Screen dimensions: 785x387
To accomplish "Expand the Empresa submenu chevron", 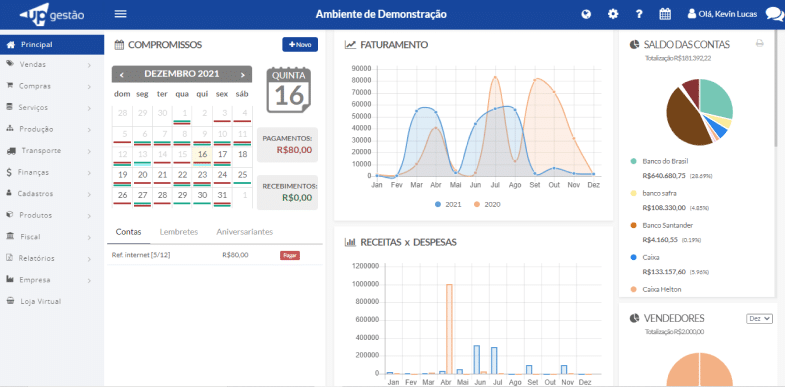I will pyautogui.click(x=89, y=280).
